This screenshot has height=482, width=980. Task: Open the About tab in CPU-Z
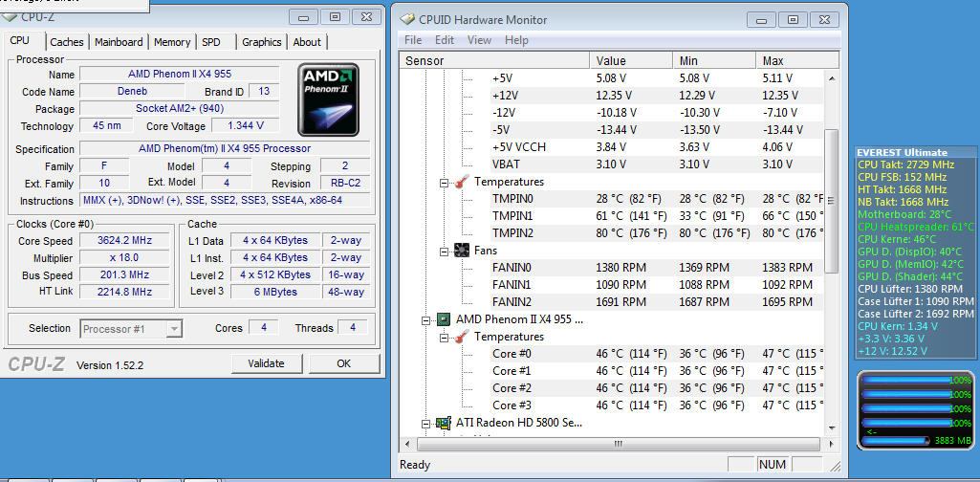pos(307,42)
